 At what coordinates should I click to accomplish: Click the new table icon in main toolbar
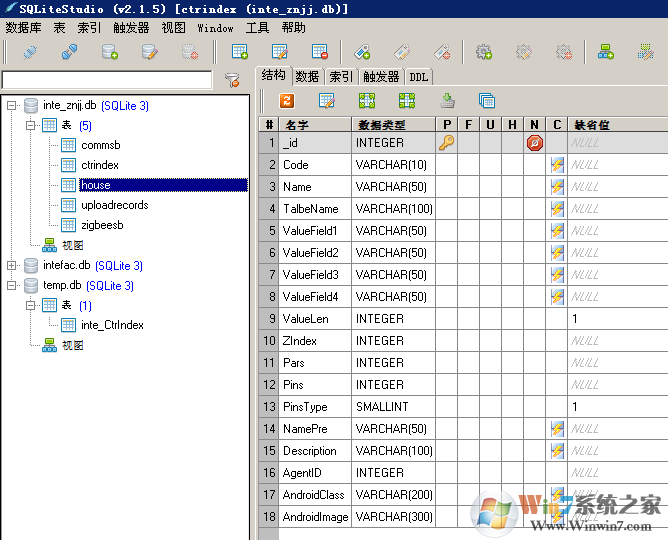pyautogui.click(x=240, y=51)
